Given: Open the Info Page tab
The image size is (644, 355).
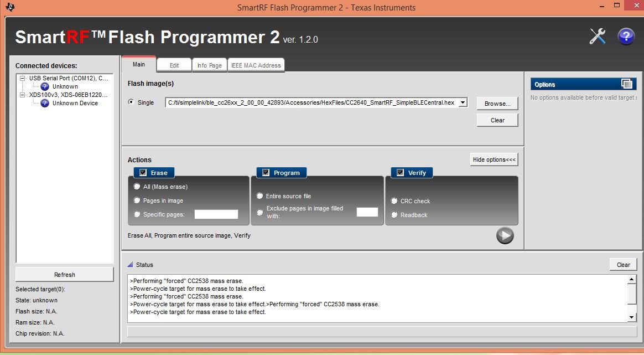Looking at the screenshot, I should click(x=210, y=65).
